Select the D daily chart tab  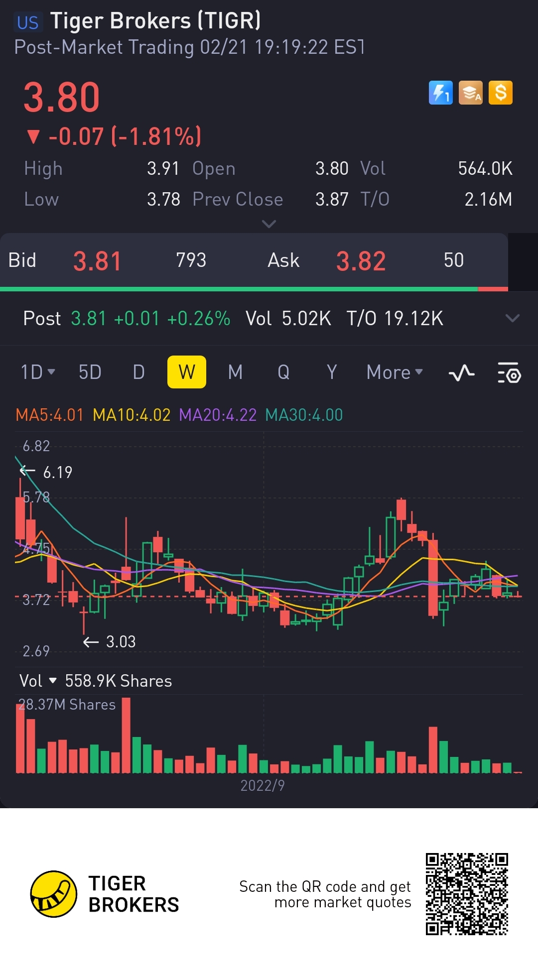(x=138, y=372)
